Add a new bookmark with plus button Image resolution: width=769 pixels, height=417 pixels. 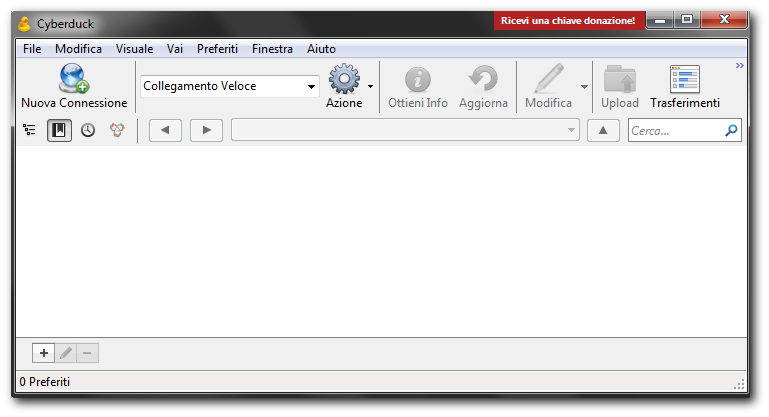pyautogui.click(x=44, y=353)
